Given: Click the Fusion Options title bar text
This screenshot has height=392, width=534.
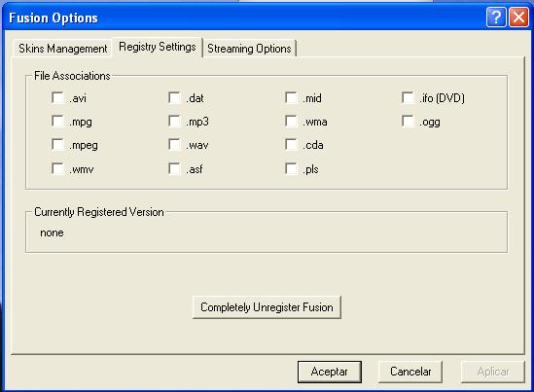Looking at the screenshot, I should 53,18.
